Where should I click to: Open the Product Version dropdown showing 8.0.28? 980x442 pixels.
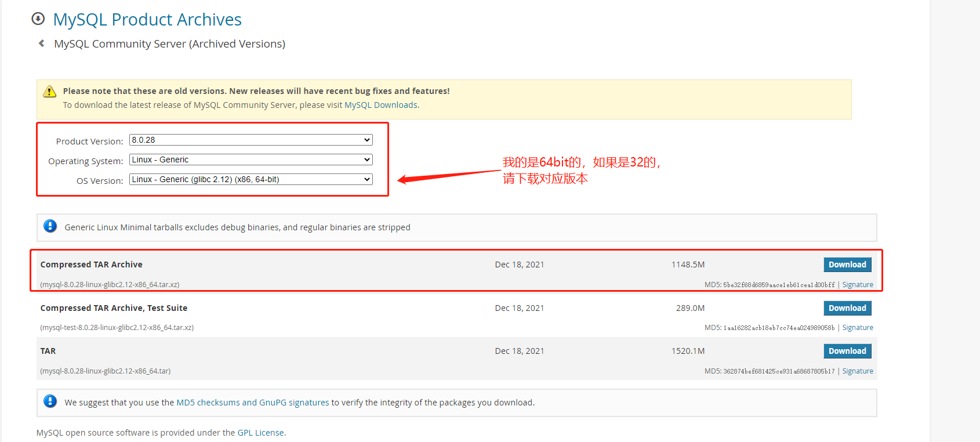pos(251,140)
